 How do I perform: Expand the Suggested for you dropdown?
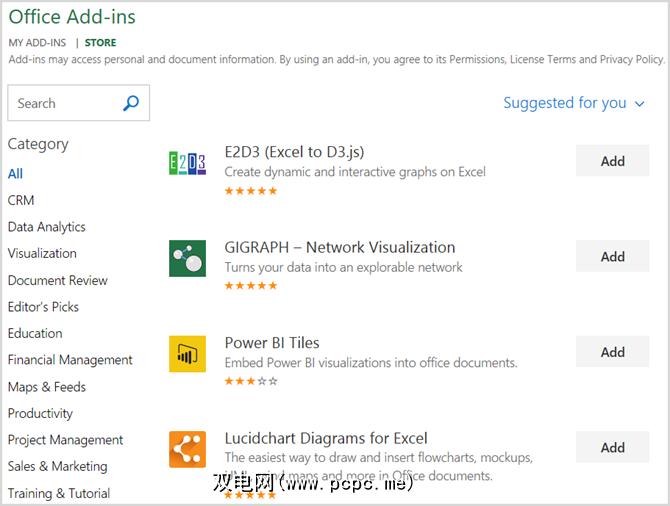pyautogui.click(x=575, y=103)
